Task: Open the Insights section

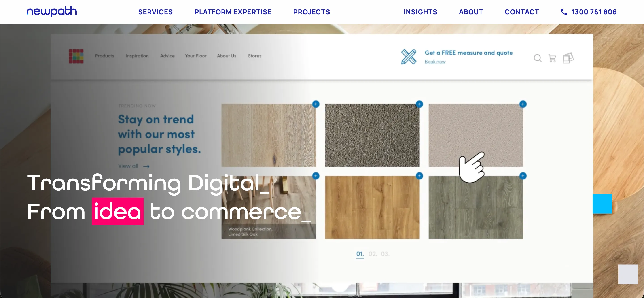Action: (x=420, y=12)
